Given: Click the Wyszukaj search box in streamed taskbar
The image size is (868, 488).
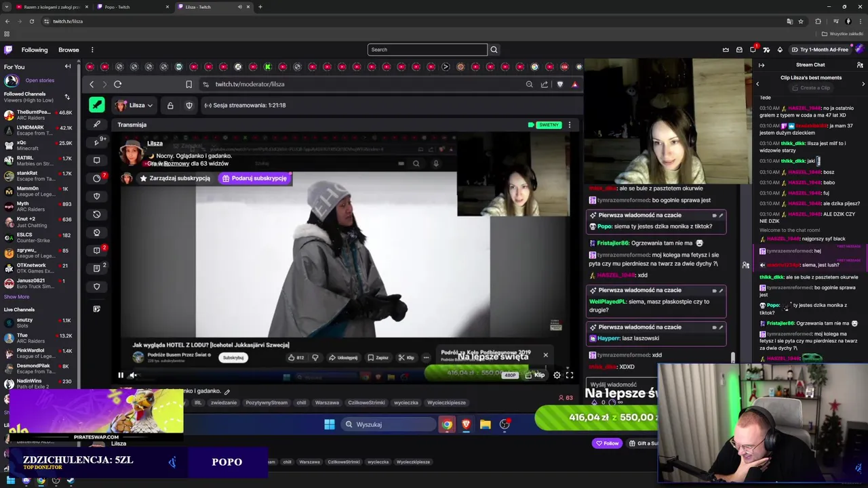Looking at the screenshot, I should [389, 424].
